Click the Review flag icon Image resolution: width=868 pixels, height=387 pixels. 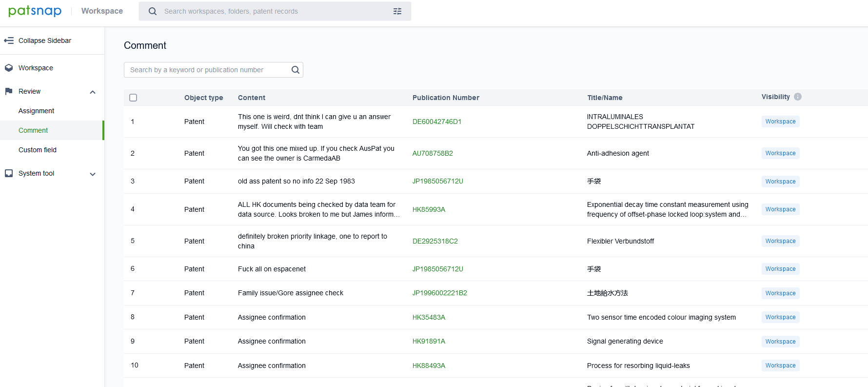click(9, 91)
